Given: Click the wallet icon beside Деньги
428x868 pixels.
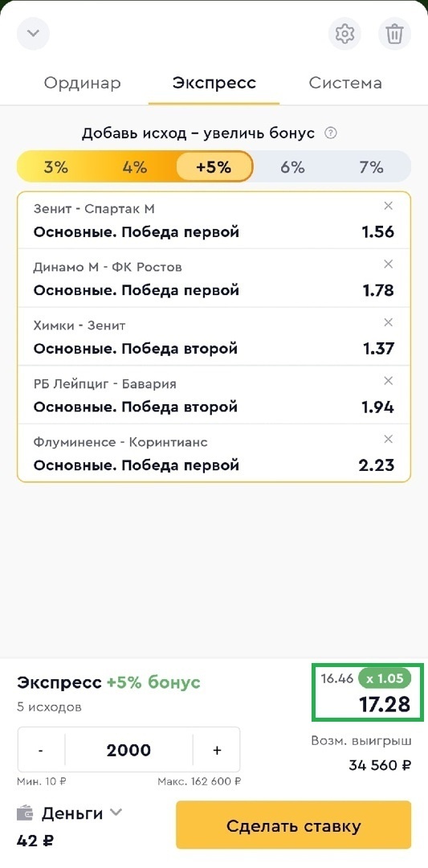Looking at the screenshot, I should 26,813.
